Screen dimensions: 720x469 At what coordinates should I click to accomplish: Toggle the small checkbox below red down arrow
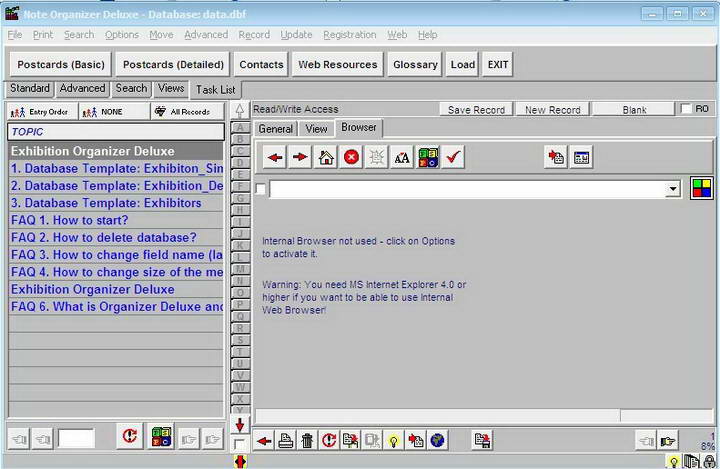pyautogui.click(x=239, y=444)
